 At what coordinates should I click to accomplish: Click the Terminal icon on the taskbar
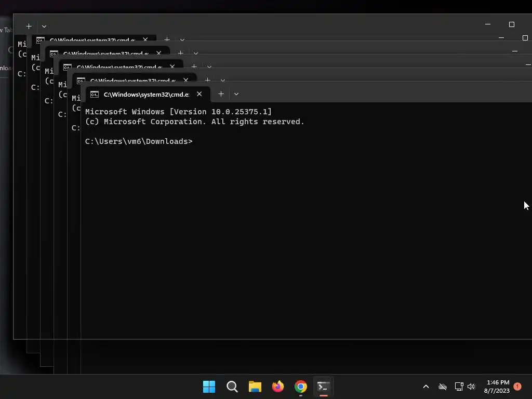(323, 387)
